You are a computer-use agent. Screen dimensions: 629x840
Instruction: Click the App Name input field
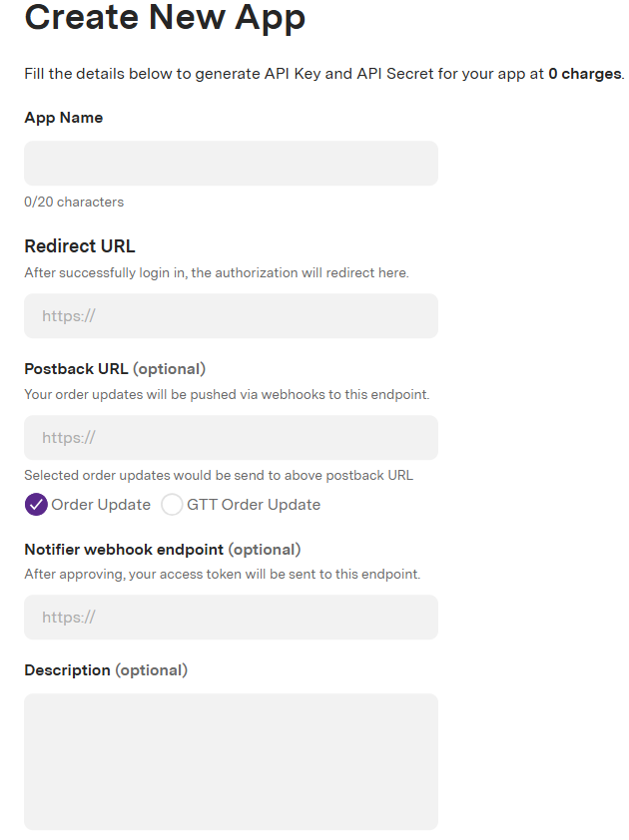click(x=231, y=164)
